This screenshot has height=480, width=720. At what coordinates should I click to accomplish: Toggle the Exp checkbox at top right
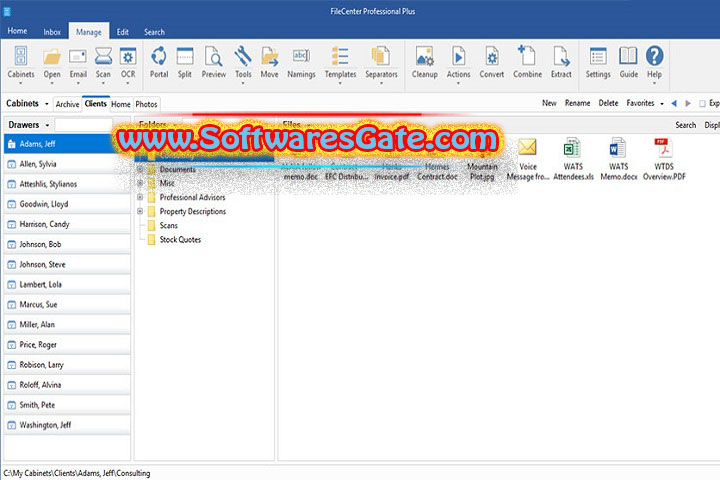point(702,104)
